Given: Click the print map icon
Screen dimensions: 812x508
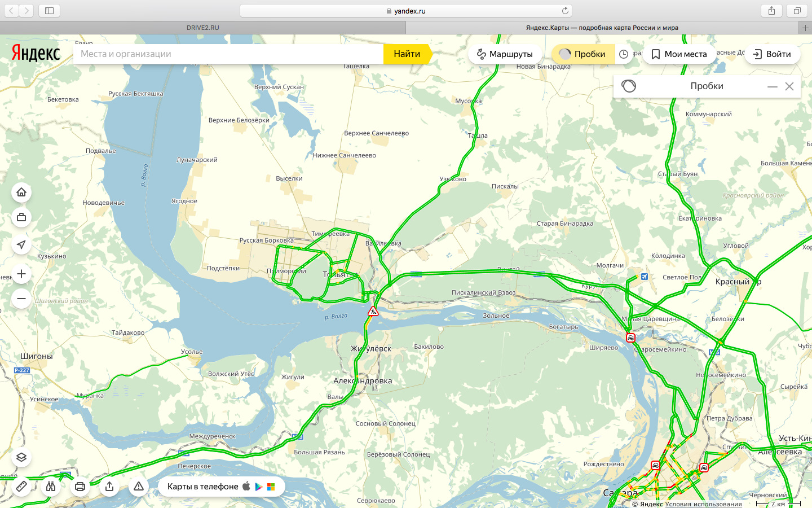Looking at the screenshot, I should click(x=80, y=486).
